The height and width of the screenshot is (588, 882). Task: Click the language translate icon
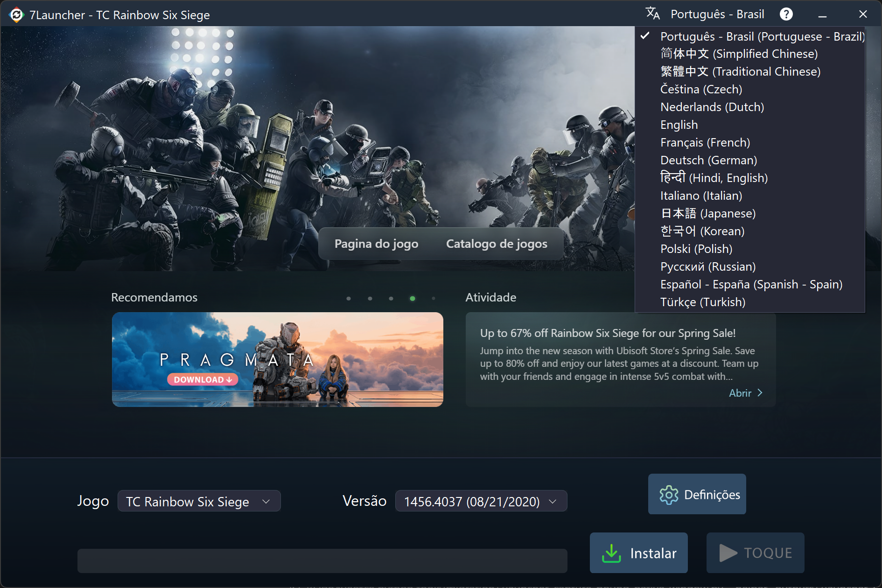pos(653,14)
